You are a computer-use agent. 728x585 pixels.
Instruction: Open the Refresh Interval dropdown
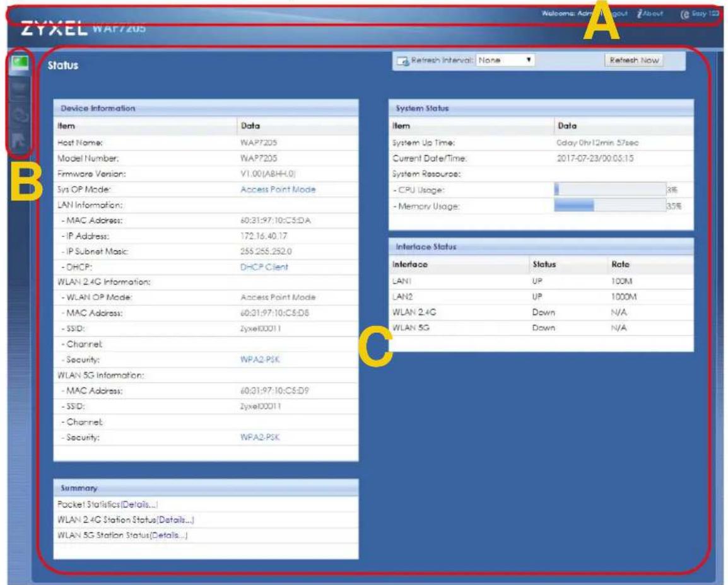coord(505,61)
